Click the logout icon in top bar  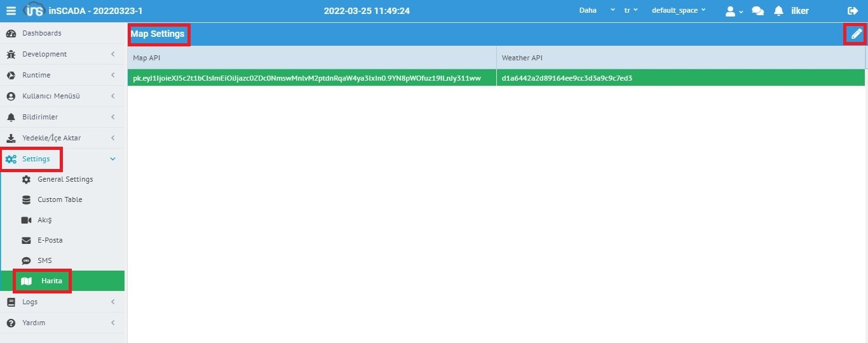tap(853, 11)
